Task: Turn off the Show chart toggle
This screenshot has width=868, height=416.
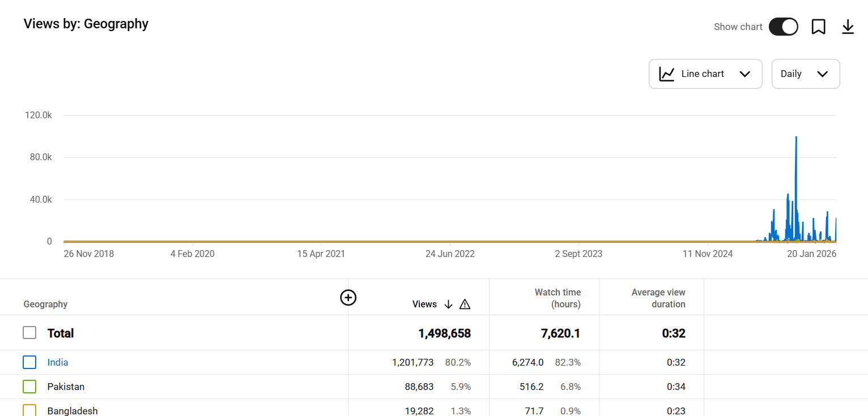Action: [x=783, y=27]
